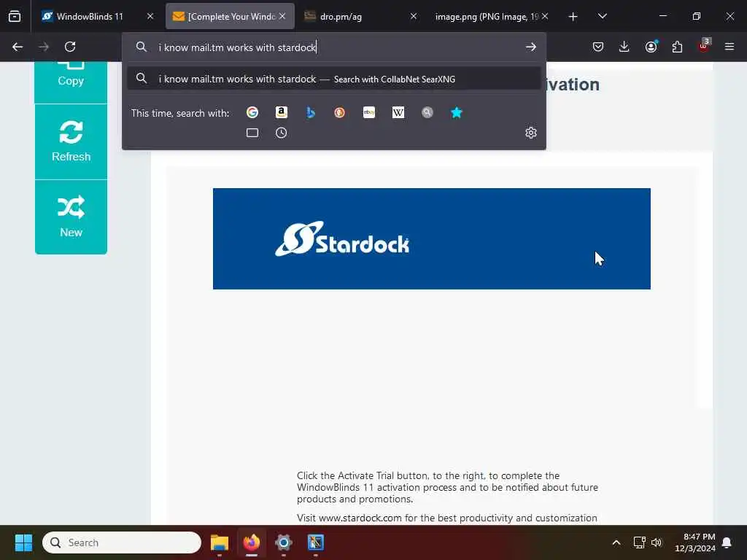Open the clock and date flyout
The image size is (747, 560).
[694, 542]
